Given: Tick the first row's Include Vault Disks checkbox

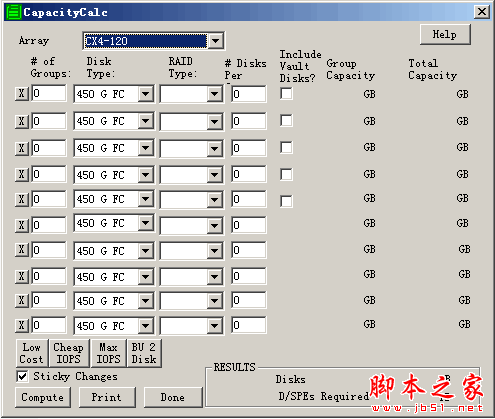Looking at the screenshot, I should pos(286,94).
